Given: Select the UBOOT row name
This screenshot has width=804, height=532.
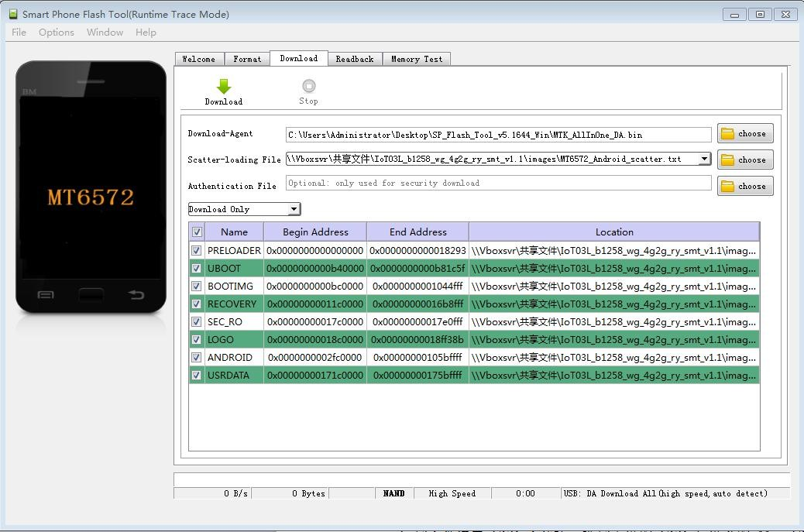Looking at the screenshot, I should (224, 268).
